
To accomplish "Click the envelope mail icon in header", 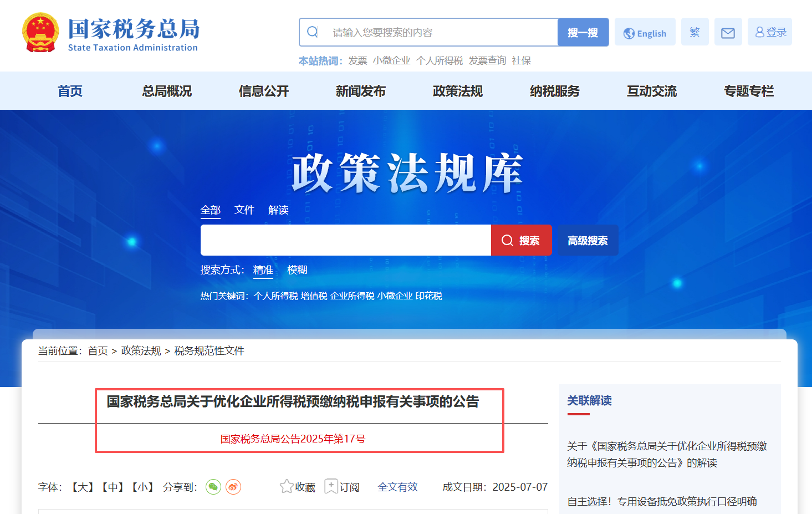I will coord(728,33).
